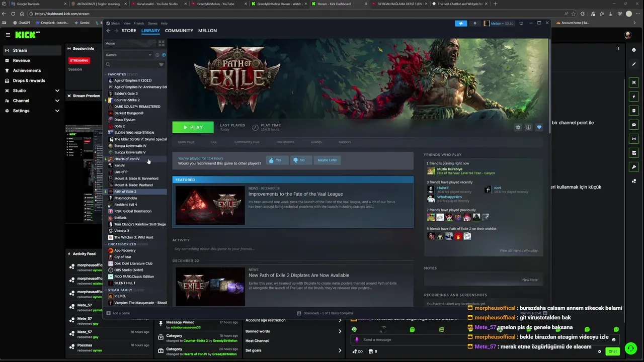Switch library to collections grid view

pyautogui.click(x=162, y=43)
